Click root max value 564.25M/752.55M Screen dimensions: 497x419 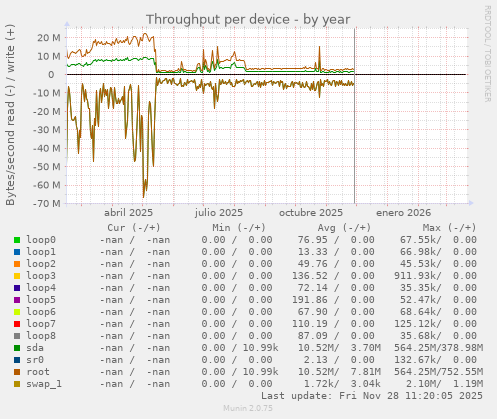tap(438, 372)
